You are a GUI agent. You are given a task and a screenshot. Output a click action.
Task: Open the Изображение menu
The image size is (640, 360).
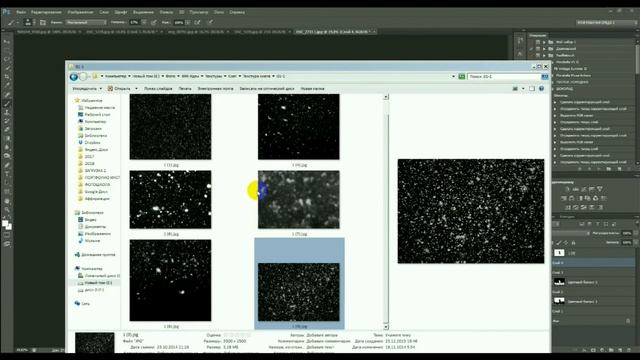coord(80,12)
